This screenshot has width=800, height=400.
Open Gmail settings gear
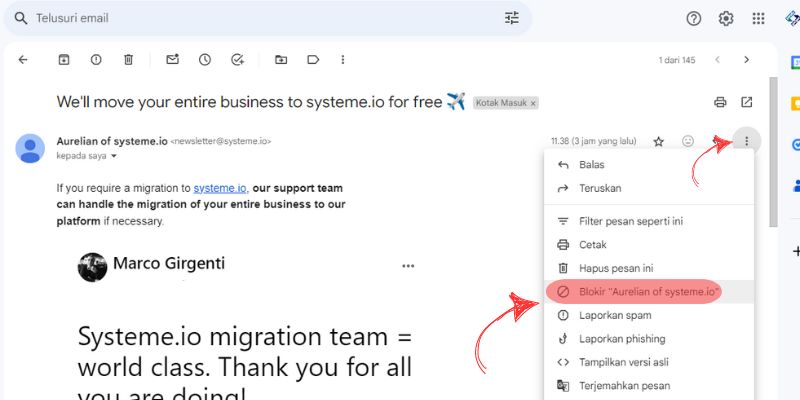point(726,18)
